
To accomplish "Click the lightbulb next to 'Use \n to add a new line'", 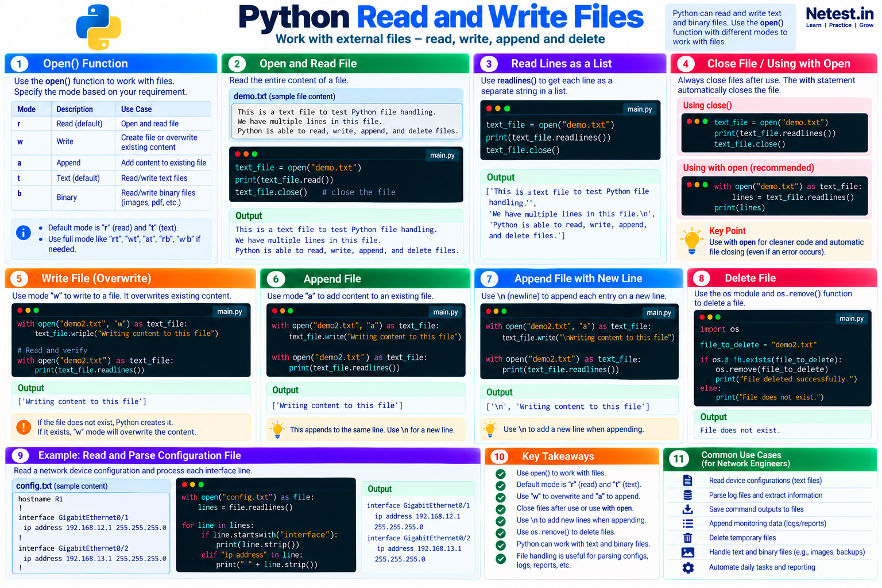I will click(490, 430).
